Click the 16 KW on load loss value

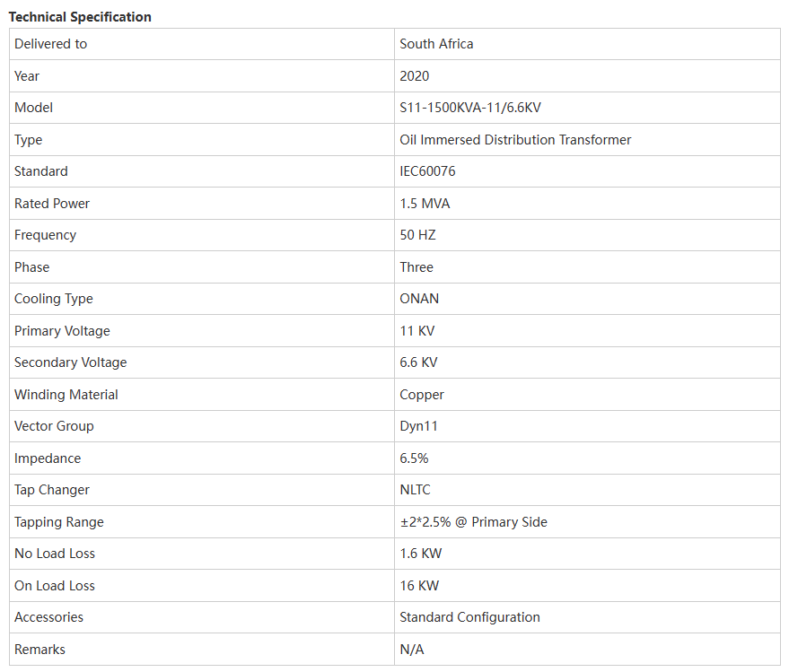point(419,586)
